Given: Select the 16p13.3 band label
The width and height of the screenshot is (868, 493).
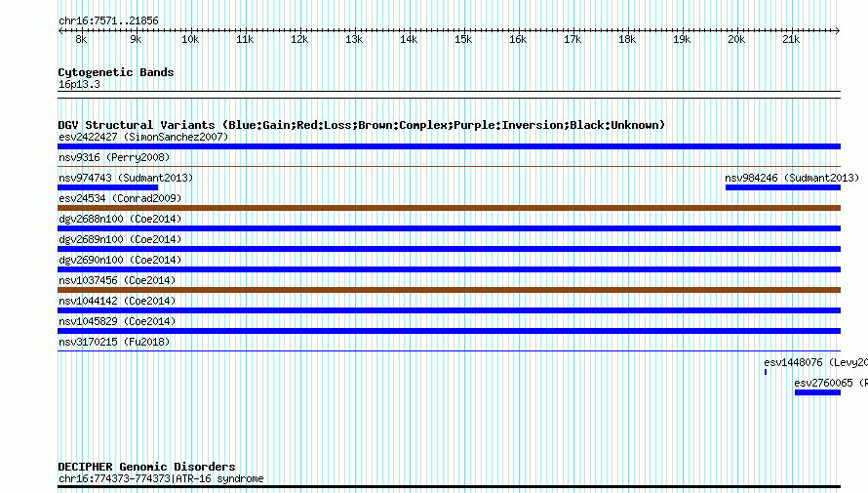Looking at the screenshot, I should (x=79, y=84).
